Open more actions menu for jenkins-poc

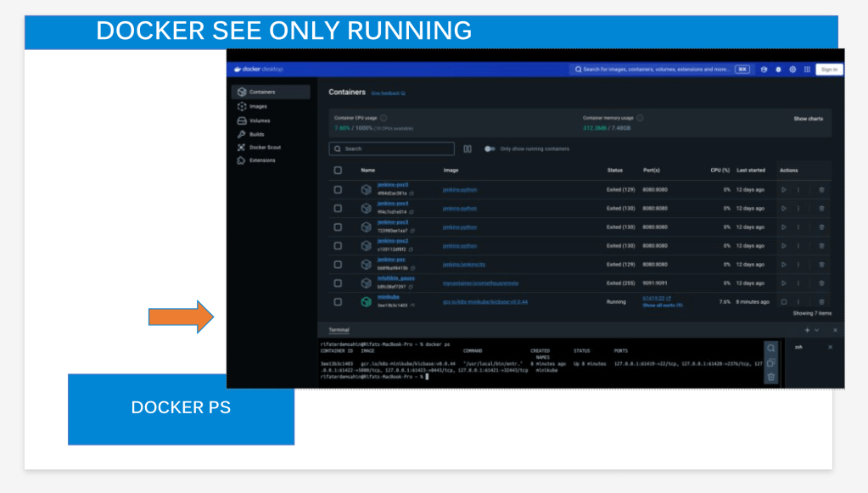point(798,265)
